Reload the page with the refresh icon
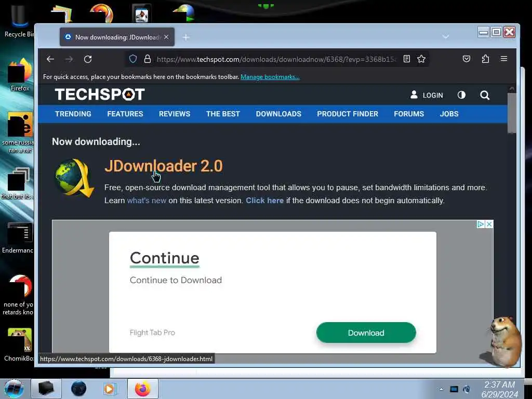The width and height of the screenshot is (532, 399). [88, 59]
